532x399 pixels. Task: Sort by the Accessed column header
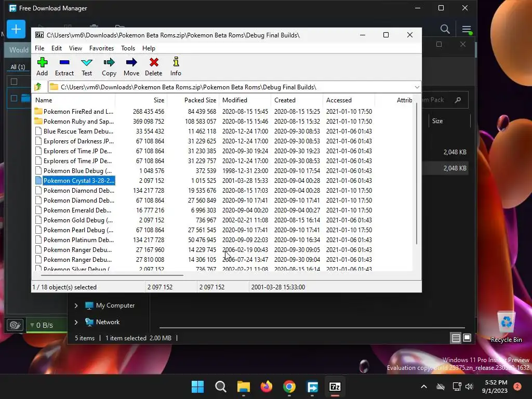click(x=349, y=100)
